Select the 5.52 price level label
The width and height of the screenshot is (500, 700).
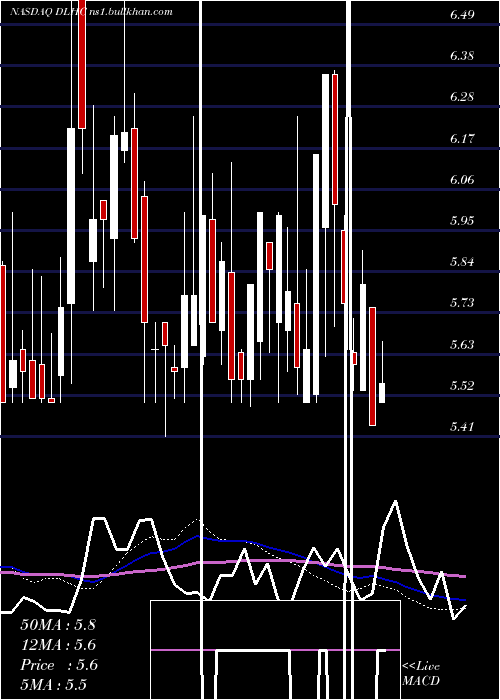[x=462, y=385]
